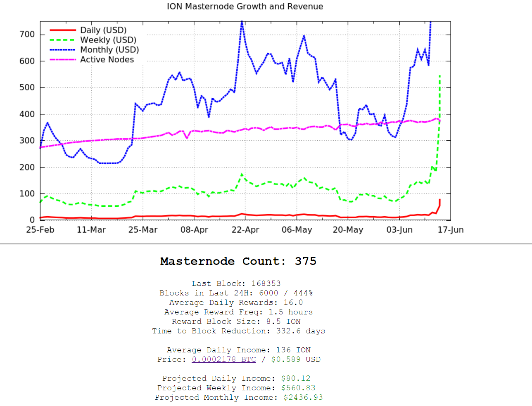Click the Projected Monthly Income $2436.93 value

303,397
